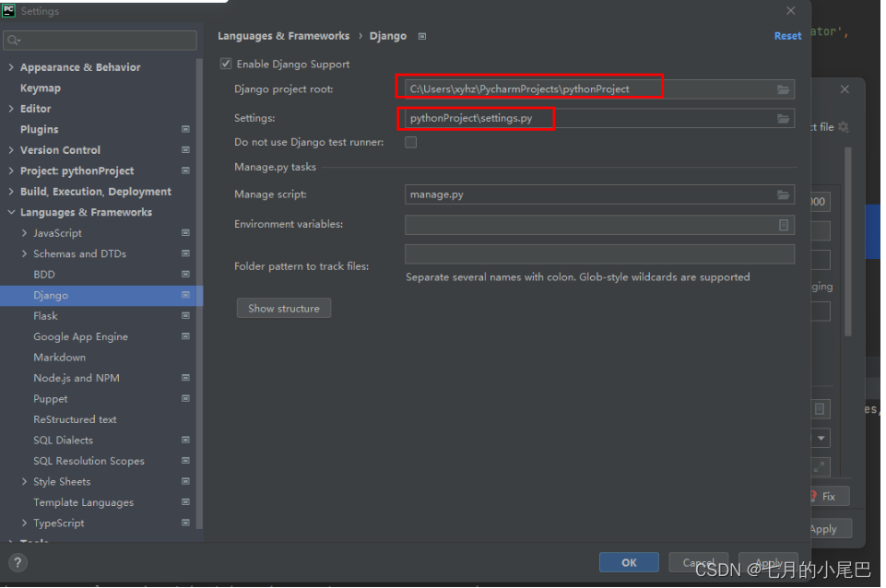Click the project-level icon in Project: pythonProject row
Image resolution: width=886 pixels, height=588 pixels.
185,171
